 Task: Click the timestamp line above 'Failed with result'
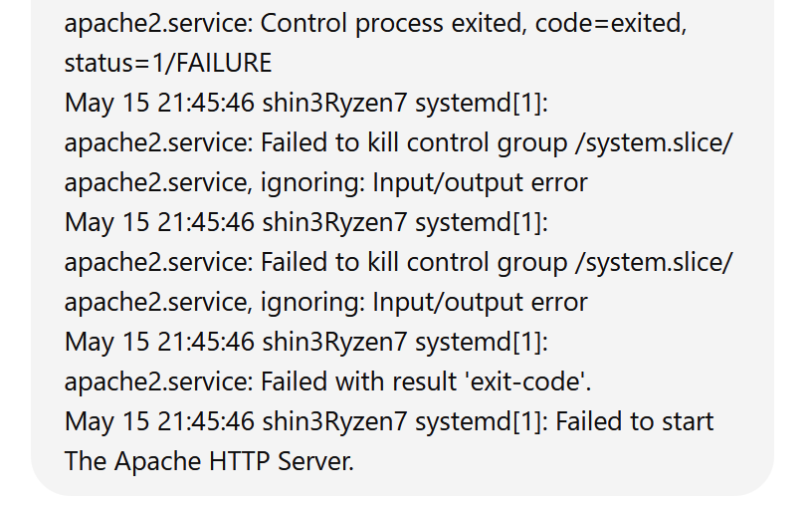(306, 342)
